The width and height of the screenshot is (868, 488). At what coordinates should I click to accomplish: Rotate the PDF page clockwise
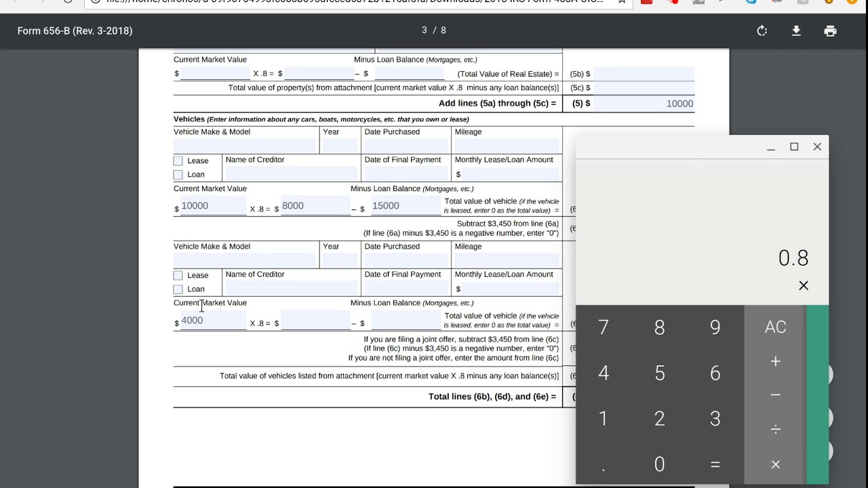(762, 30)
